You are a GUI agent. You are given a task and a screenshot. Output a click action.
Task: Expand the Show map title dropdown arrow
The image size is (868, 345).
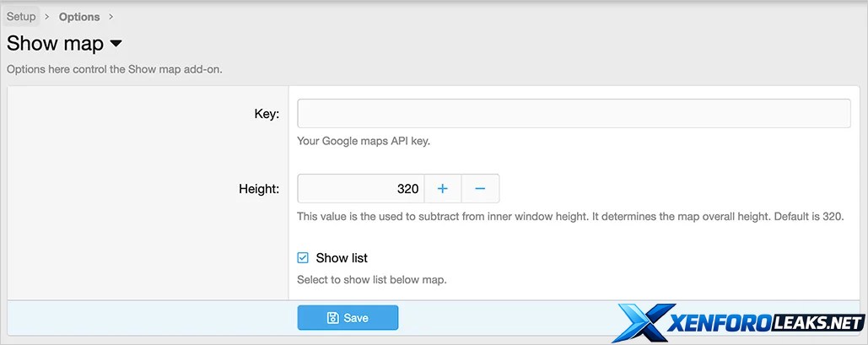coord(116,44)
